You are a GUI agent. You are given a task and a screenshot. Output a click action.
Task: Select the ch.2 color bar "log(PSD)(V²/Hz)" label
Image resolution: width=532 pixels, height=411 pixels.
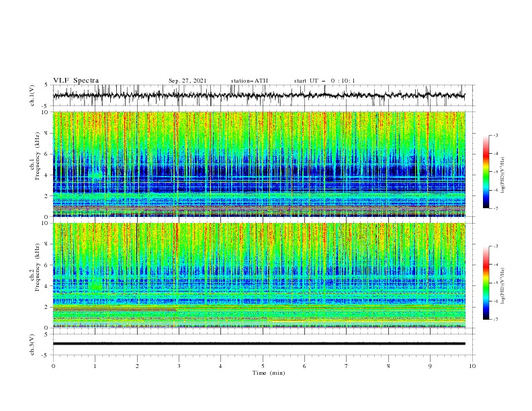(502, 286)
